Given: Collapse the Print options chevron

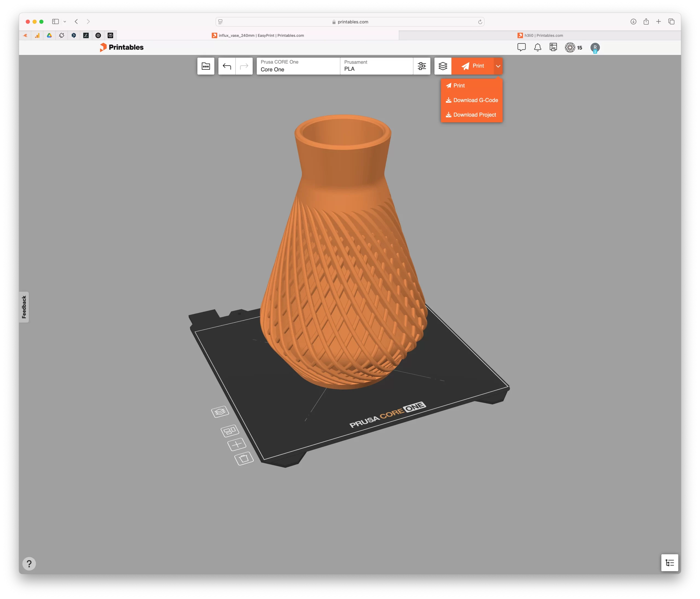Looking at the screenshot, I should pyautogui.click(x=498, y=66).
